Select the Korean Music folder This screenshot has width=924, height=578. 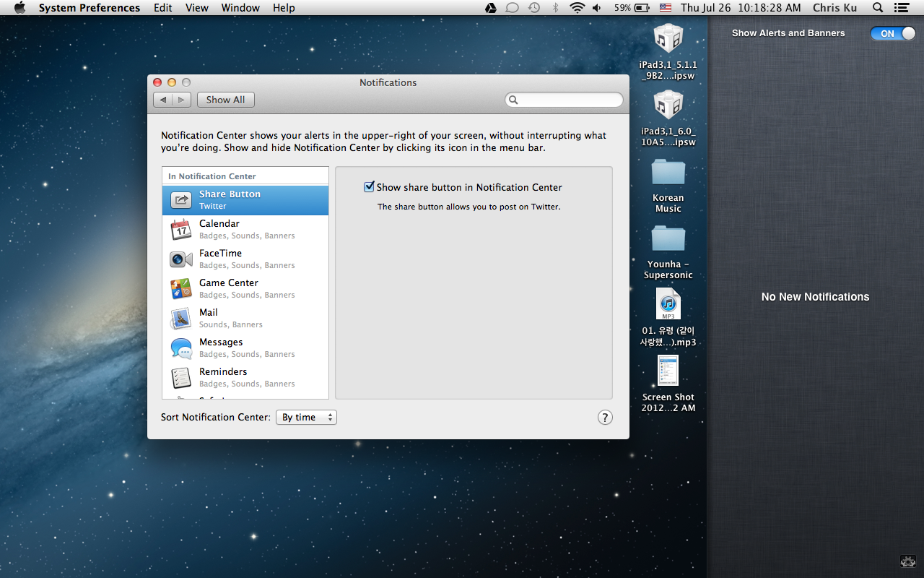(x=668, y=173)
